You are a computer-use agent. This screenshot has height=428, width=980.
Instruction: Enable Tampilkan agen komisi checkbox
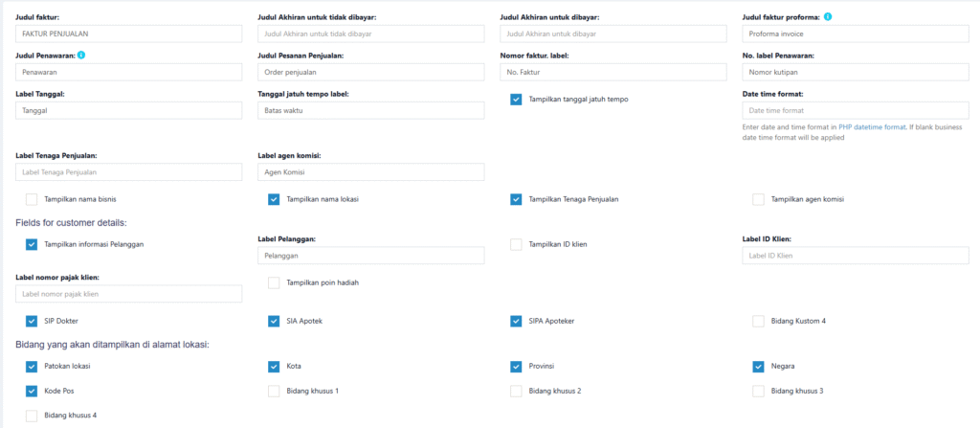(x=758, y=199)
